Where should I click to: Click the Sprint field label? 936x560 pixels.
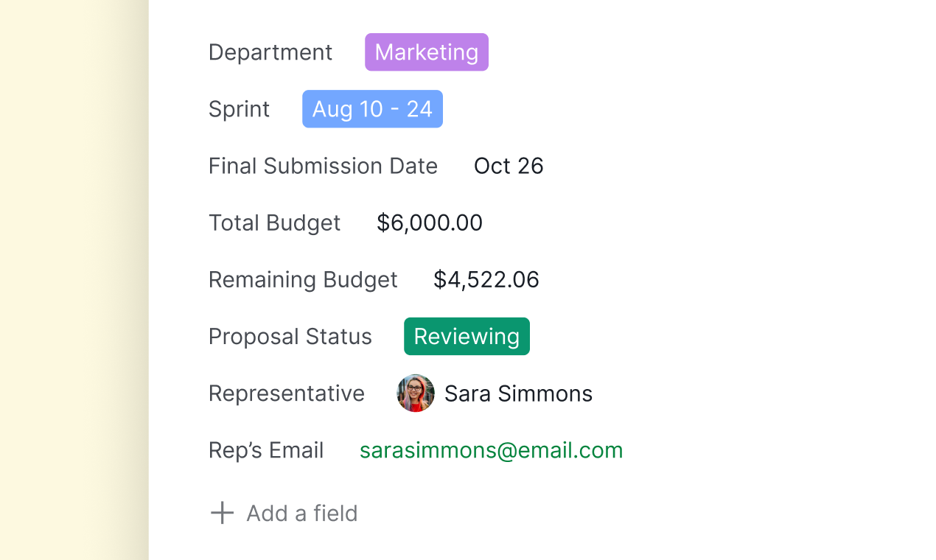(239, 109)
